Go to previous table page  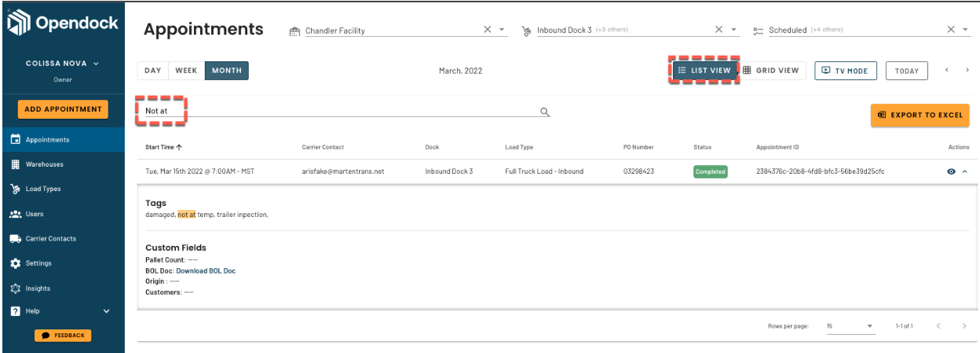[x=938, y=325]
